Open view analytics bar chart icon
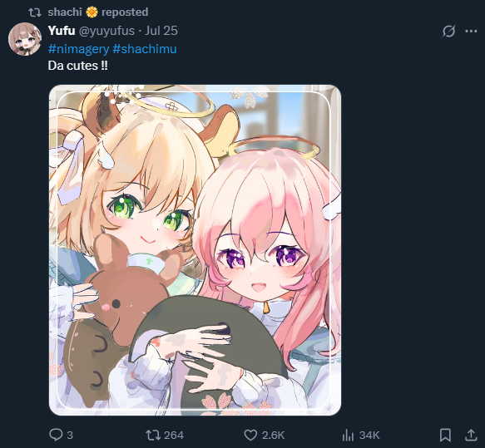 (x=348, y=435)
